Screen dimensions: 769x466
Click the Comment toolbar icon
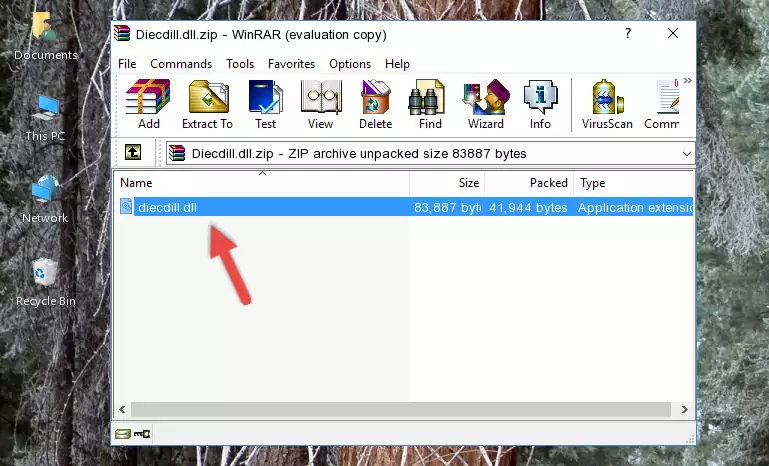[662, 104]
